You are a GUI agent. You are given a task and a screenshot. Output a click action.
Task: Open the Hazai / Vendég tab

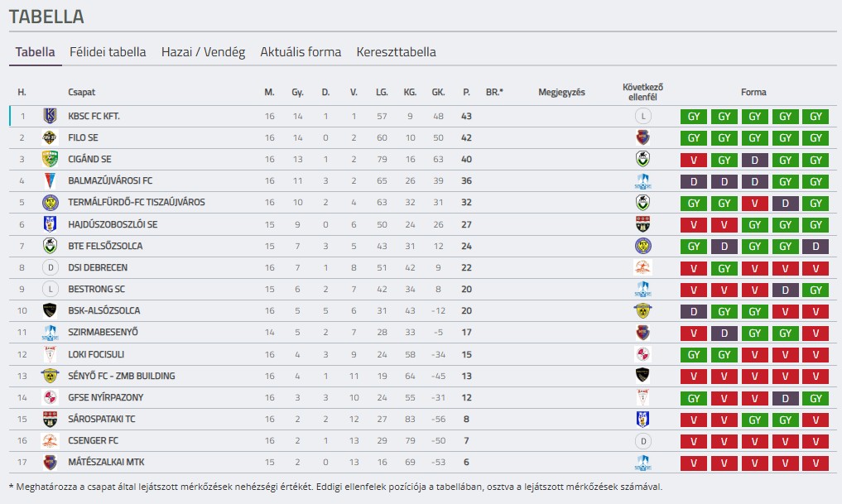tap(204, 52)
